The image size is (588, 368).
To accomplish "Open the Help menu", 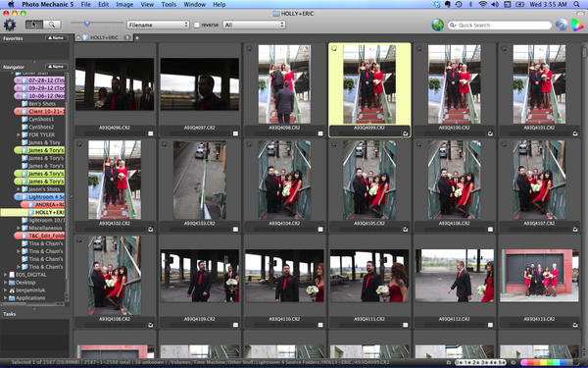I will point(220,5).
